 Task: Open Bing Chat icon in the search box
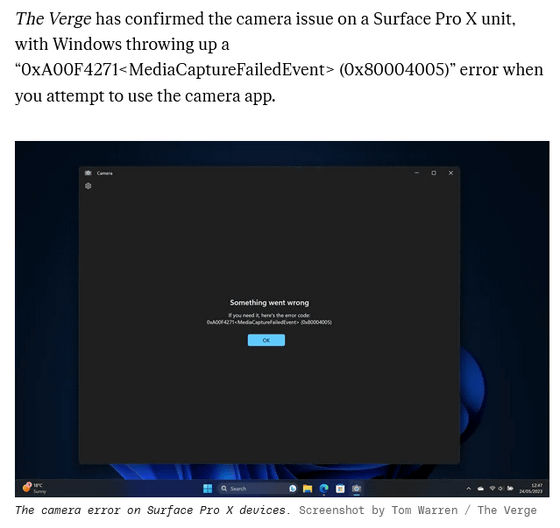pos(292,488)
